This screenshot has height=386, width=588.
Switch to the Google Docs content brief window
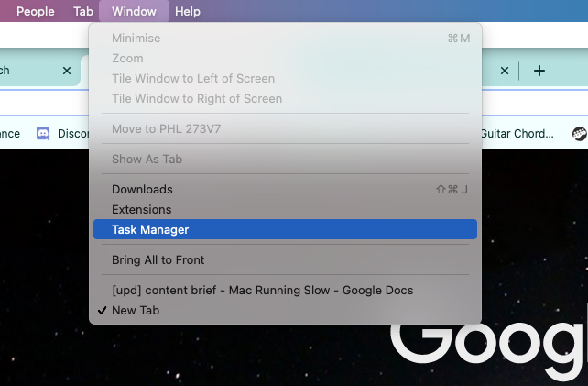[285, 291]
